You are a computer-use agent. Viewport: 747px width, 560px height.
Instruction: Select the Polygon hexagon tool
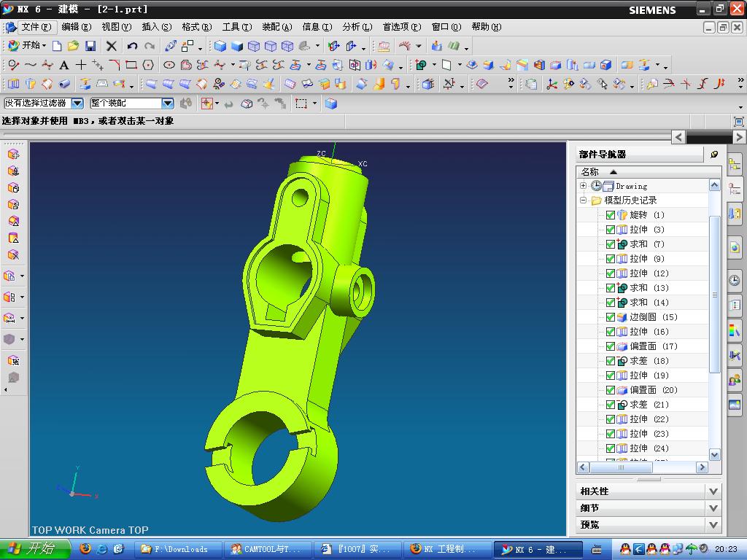[148, 65]
